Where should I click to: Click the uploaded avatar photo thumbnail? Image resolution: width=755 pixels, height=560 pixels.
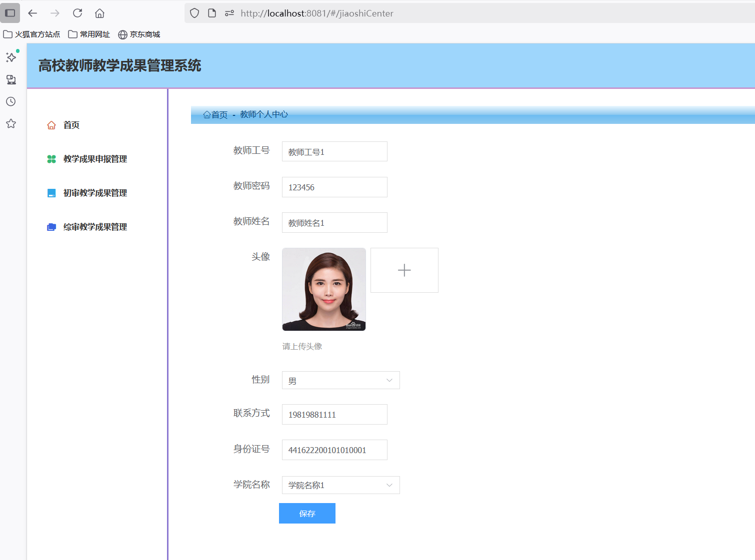click(x=324, y=289)
